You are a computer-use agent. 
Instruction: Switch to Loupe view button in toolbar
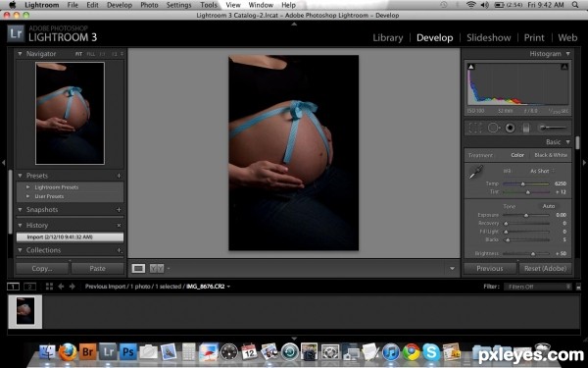pos(138,268)
